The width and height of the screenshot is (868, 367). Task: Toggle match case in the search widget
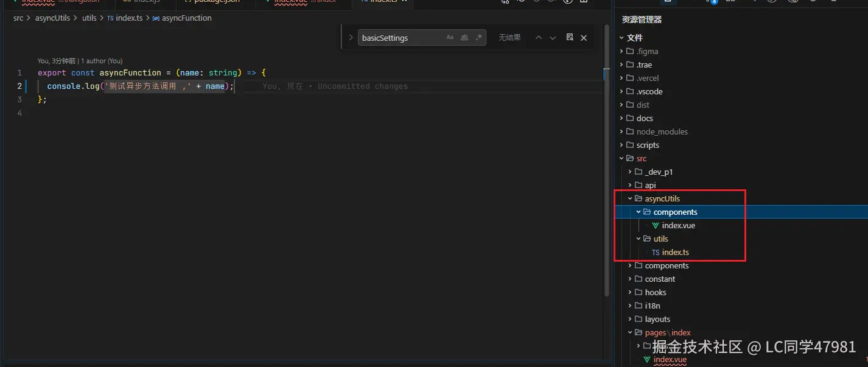[x=450, y=37]
